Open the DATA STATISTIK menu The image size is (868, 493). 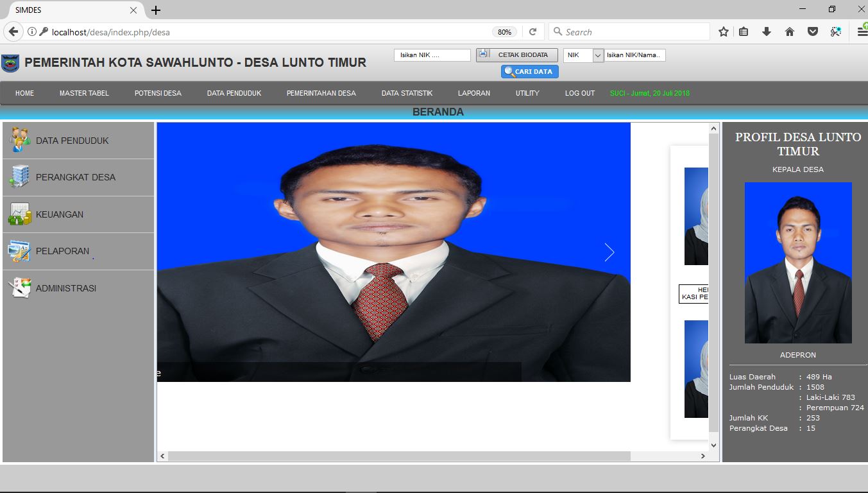(x=407, y=93)
